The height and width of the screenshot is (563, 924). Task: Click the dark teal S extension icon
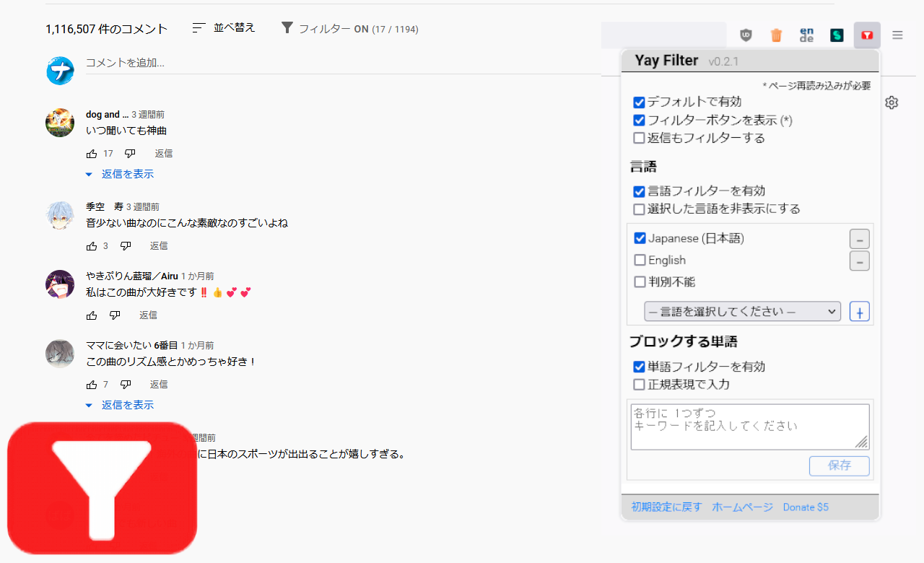pos(837,35)
